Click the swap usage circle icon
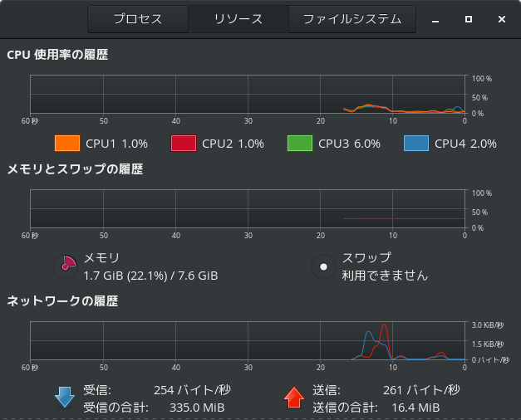This screenshot has height=420, width=521. [x=323, y=266]
